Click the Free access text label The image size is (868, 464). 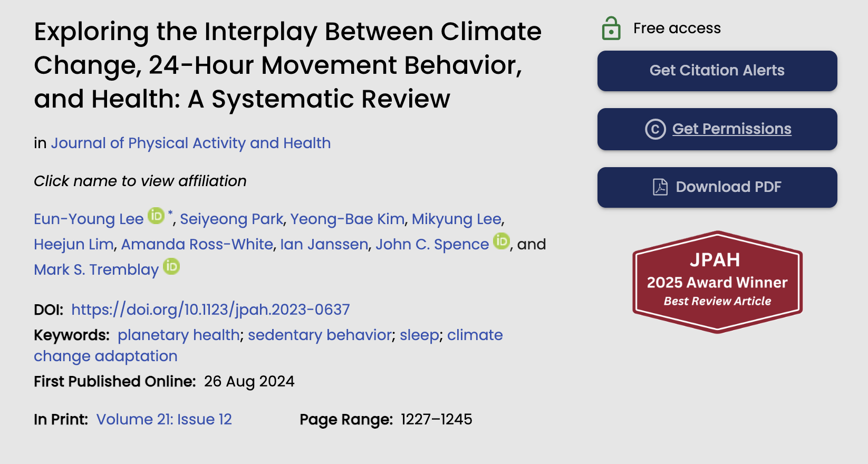(x=677, y=28)
